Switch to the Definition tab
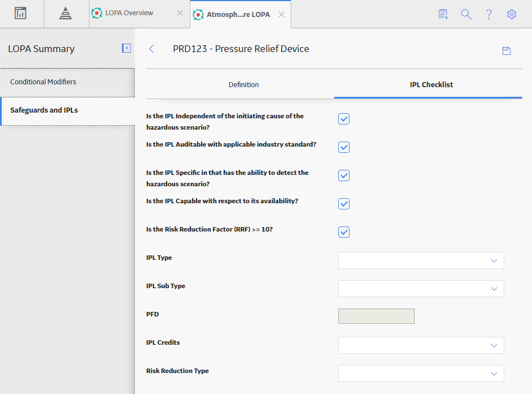Image resolution: width=532 pixels, height=394 pixels. click(244, 85)
